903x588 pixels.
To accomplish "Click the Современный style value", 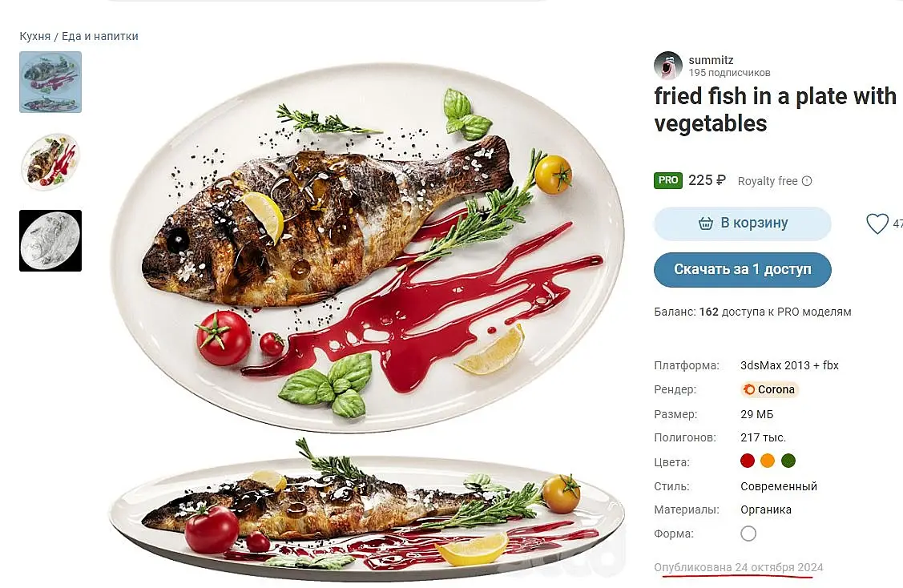I will pyautogui.click(x=779, y=486).
